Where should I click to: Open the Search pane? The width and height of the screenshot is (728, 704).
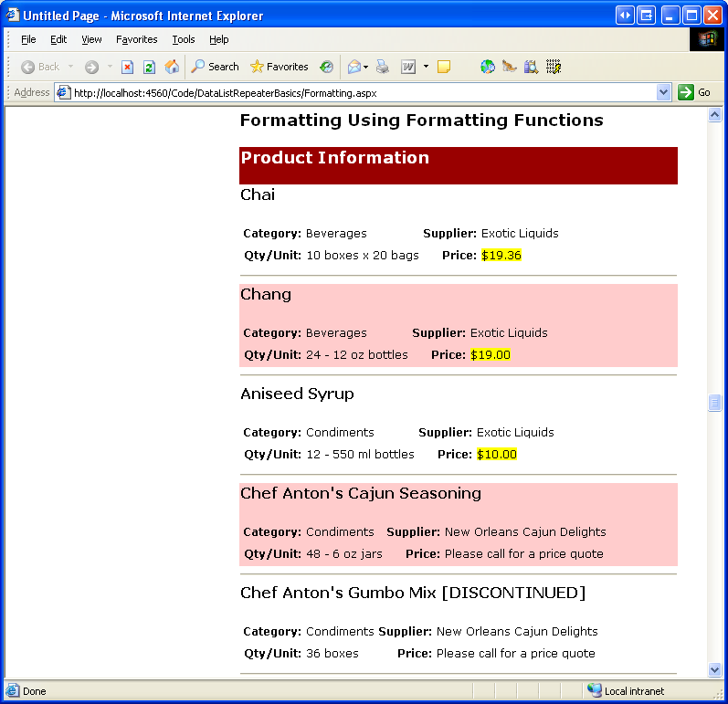click(215, 67)
